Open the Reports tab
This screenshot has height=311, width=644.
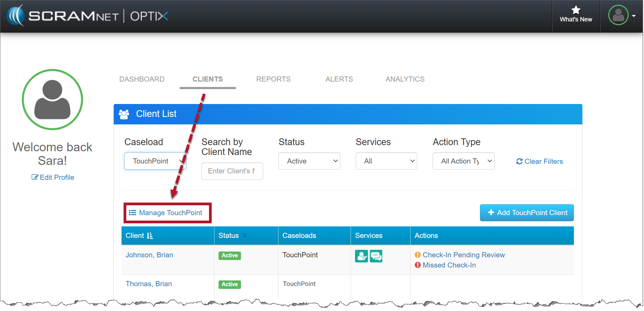click(273, 79)
